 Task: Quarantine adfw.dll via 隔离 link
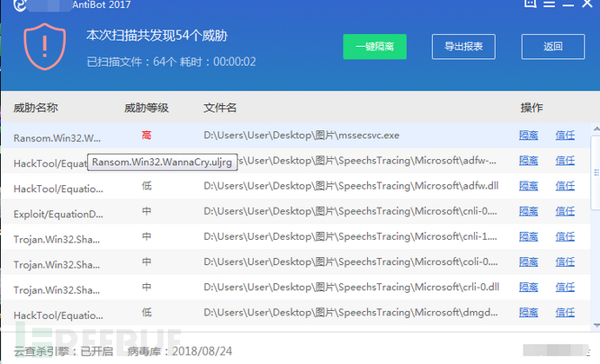(x=529, y=186)
